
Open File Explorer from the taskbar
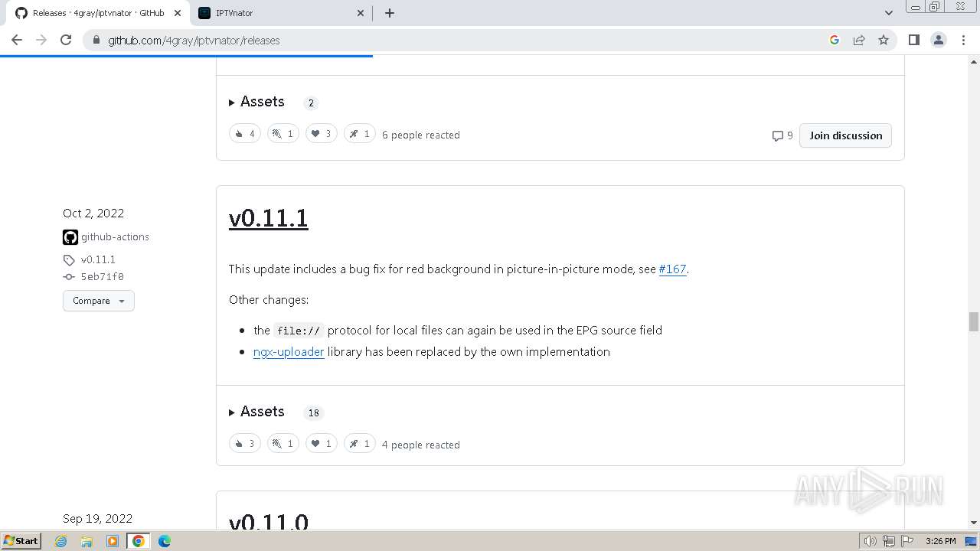[87, 541]
